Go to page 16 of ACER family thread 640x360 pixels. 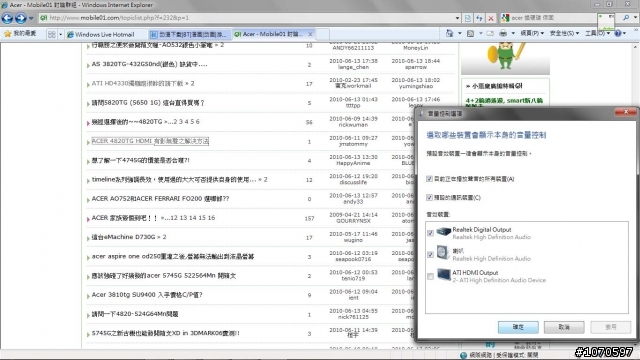[x=211, y=218]
